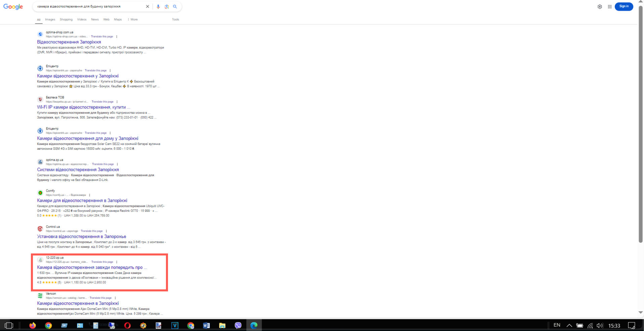Open the more menu for the 12-220.zp.ua result
This screenshot has height=331, width=644.
[x=117, y=262]
